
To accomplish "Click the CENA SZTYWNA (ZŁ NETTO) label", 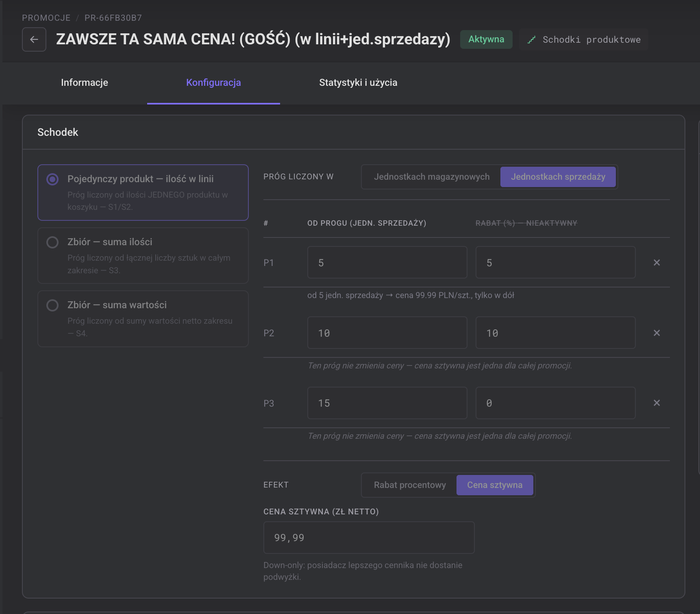I will [x=321, y=512].
